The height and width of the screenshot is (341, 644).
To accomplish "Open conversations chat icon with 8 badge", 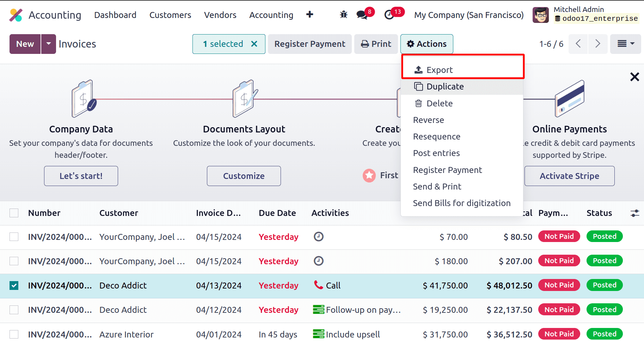I will coord(362,15).
